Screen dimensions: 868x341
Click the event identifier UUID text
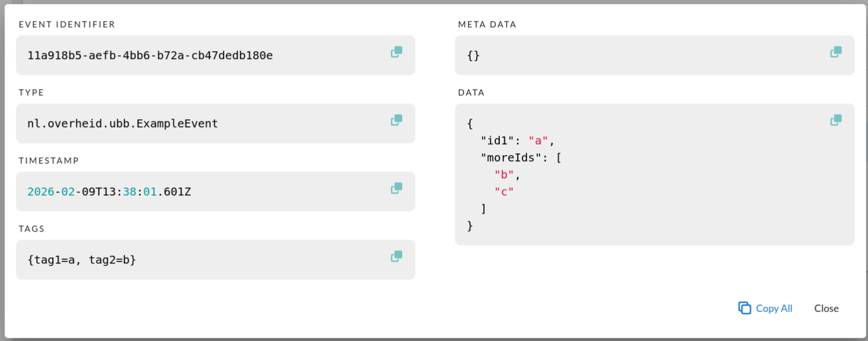click(x=150, y=56)
